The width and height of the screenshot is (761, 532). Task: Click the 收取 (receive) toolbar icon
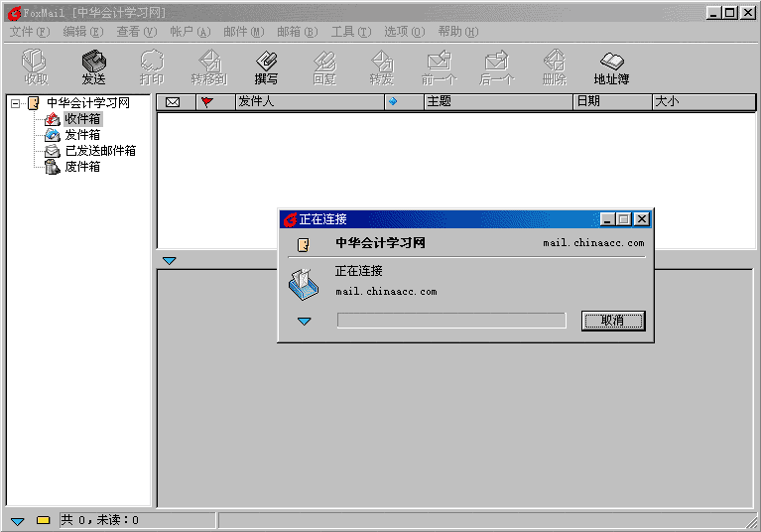[x=36, y=66]
